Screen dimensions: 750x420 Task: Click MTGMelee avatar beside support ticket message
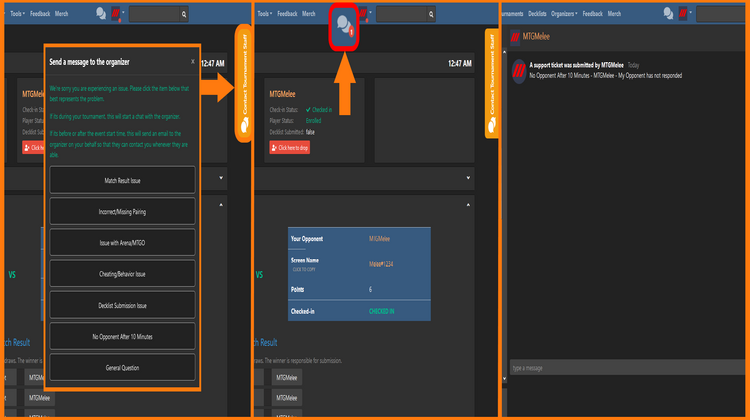pos(519,71)
